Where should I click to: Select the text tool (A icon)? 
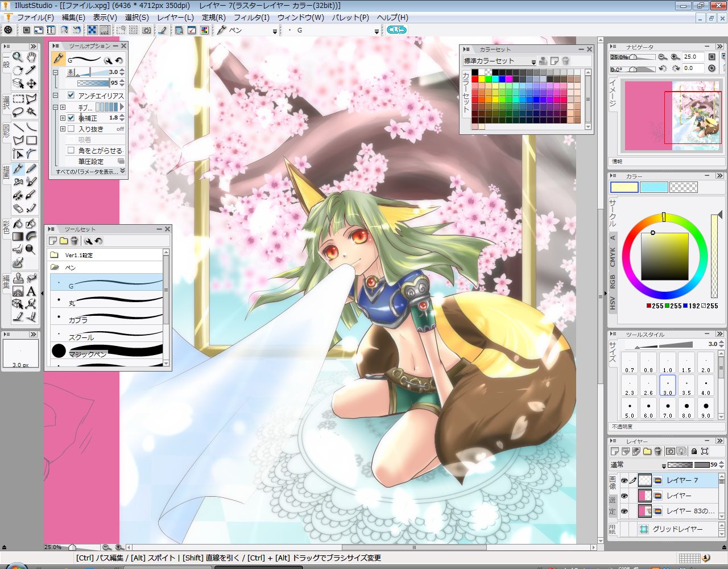pos(31,291)
